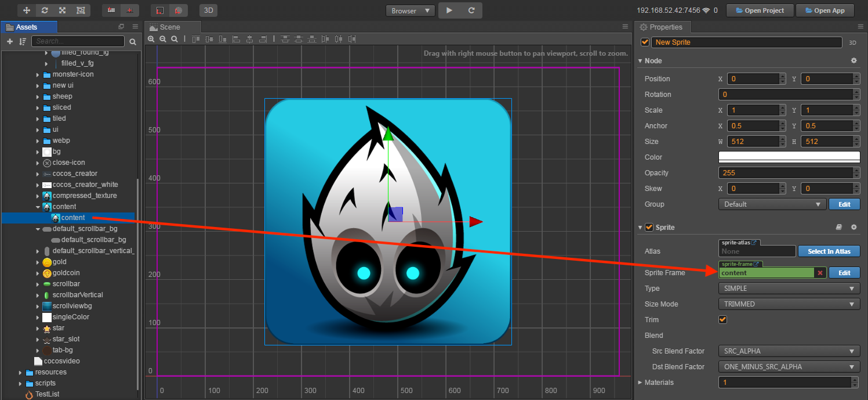Open the Dst Blend Factor dropdown
868x400 pixels.
tap(789, 367)
